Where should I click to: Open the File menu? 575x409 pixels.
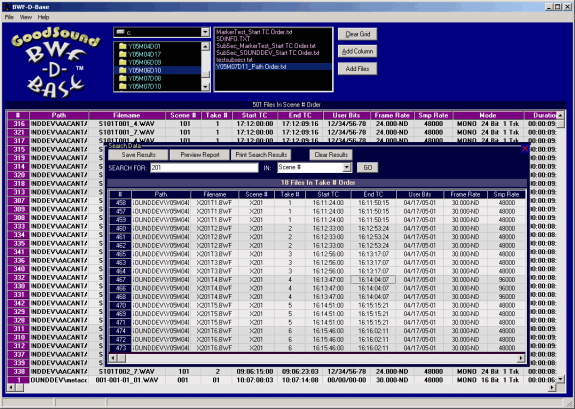click(x=9, y=17)
